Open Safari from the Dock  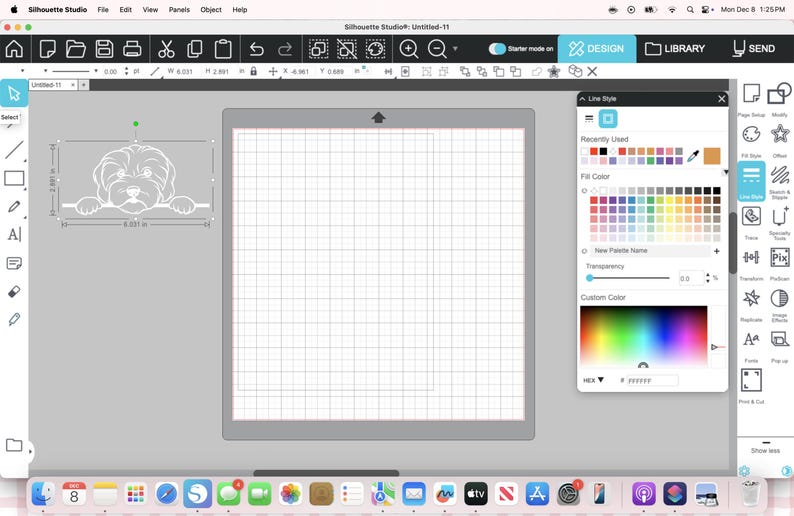[x=167, y=493]
